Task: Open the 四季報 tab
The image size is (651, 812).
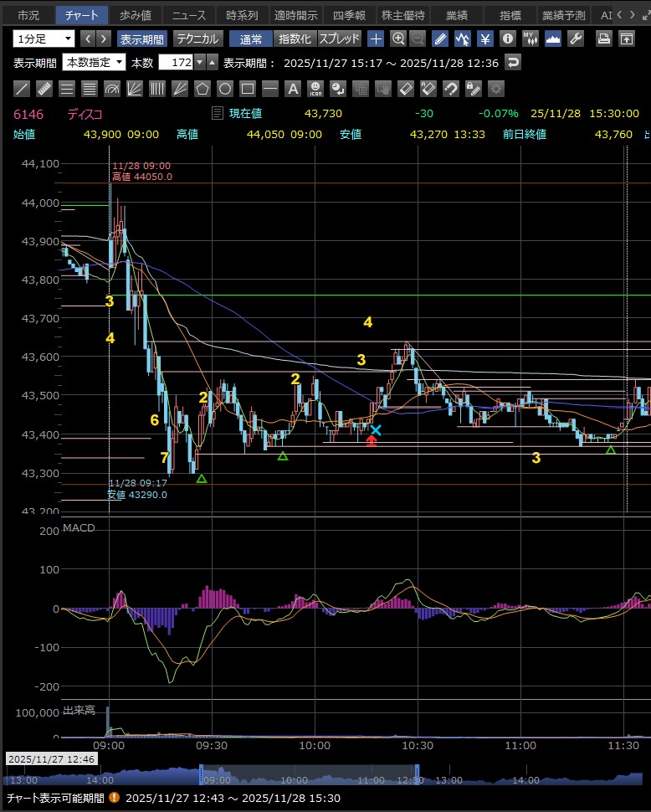Action: click(x=349, y=15)
